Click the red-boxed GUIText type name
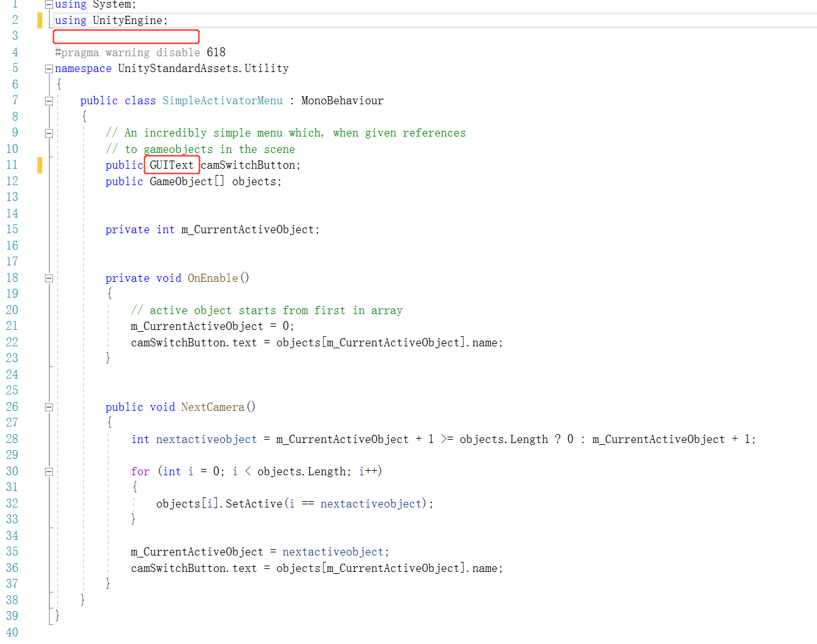 pos(171,164)
